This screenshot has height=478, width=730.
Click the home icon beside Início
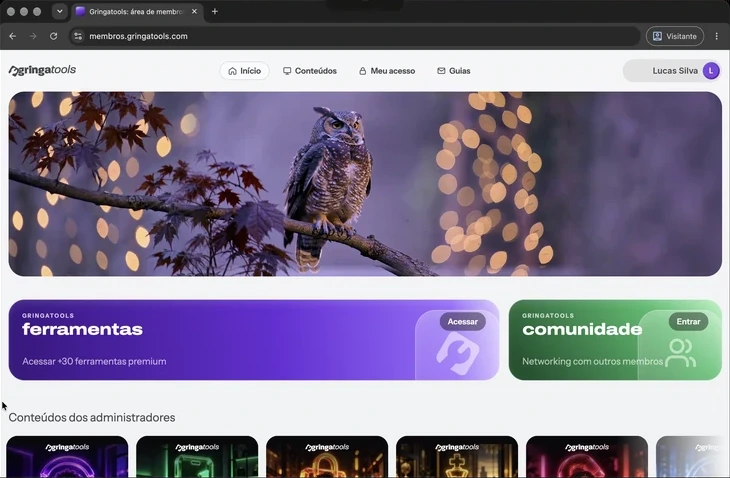tap(232, 71)
